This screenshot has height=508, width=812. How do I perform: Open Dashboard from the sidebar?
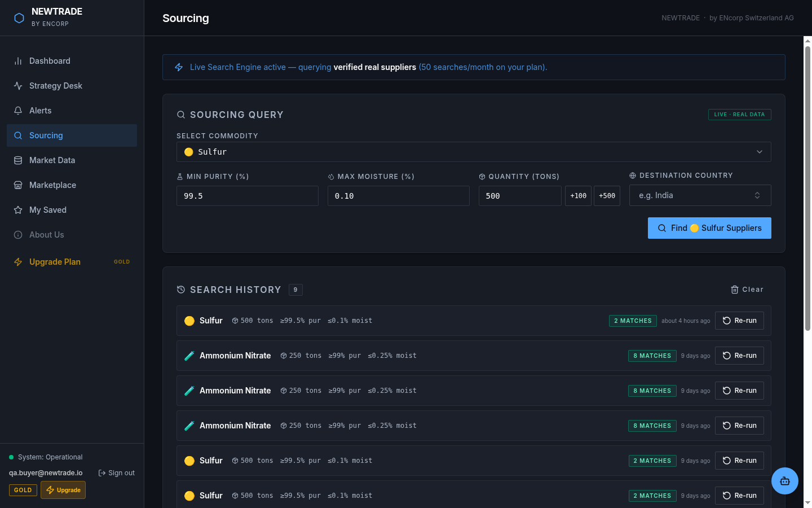(x=72, y=61)
